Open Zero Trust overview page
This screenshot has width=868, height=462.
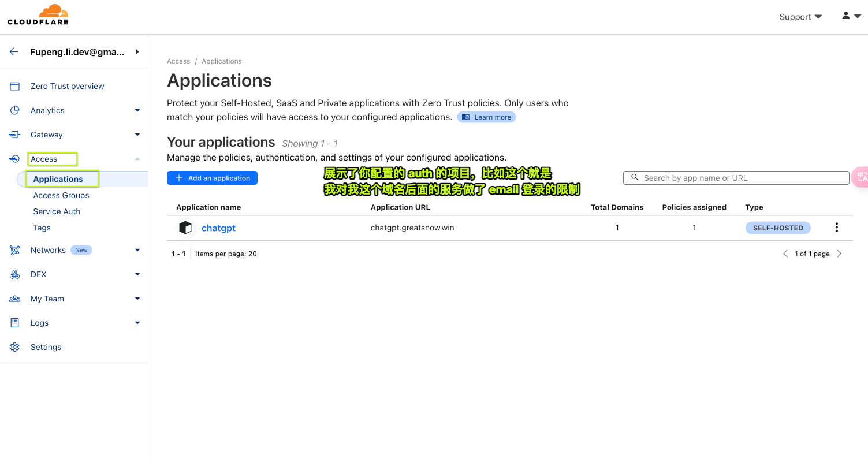68,86
